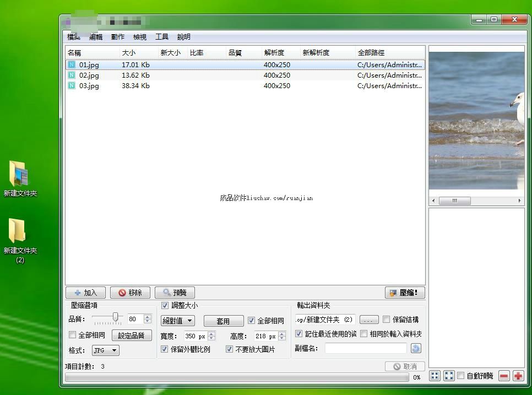Click the red minus zoom-out icon
This screenshot has height=395, width=532.
(504, 376)
